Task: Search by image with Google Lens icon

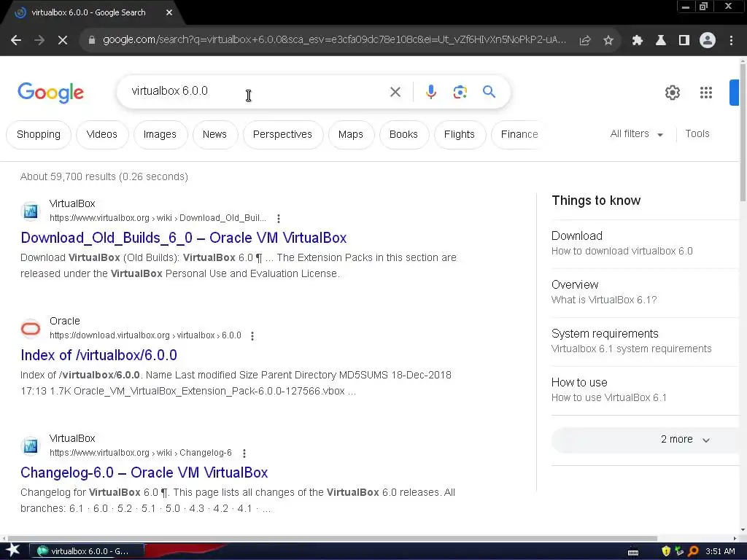Action: pos(460,92)
